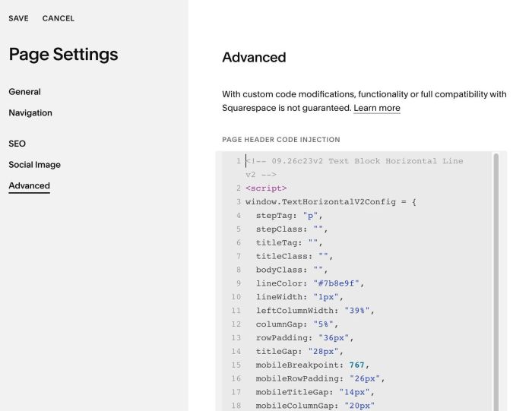Click the stepClass line
Screen dimensions: 532x411
coord(292,229)
